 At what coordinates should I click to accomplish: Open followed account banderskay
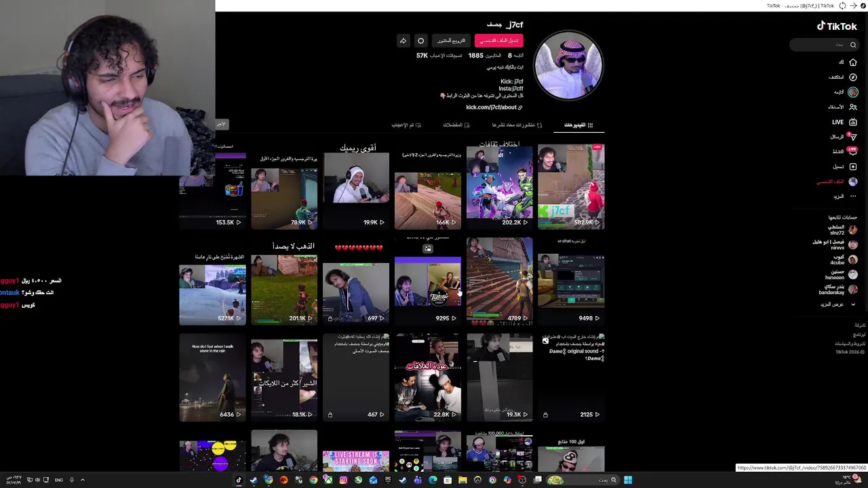(838, 289)
